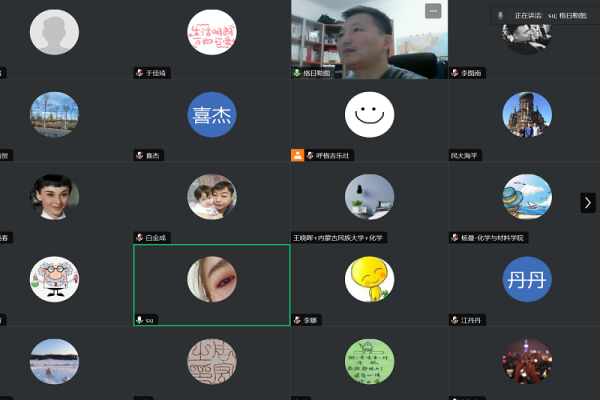Select the yellow cartoon avatar of 李娜

(x=369, y=279)
